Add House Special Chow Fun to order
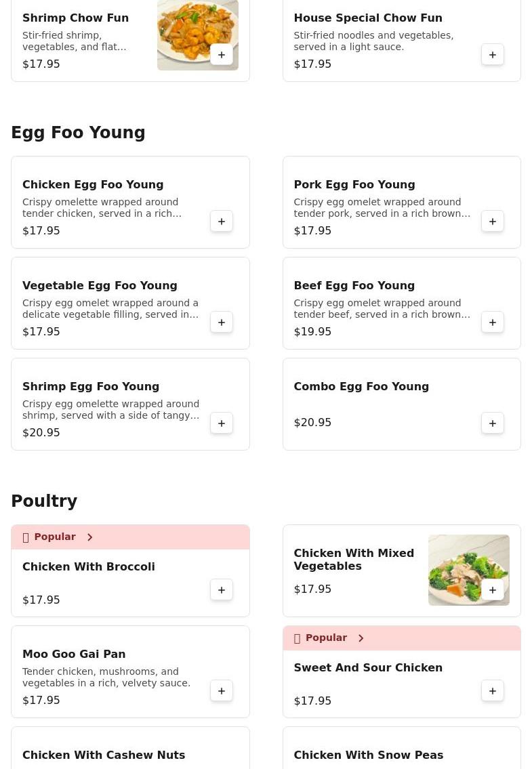532x769 pixels. (493, 55)
